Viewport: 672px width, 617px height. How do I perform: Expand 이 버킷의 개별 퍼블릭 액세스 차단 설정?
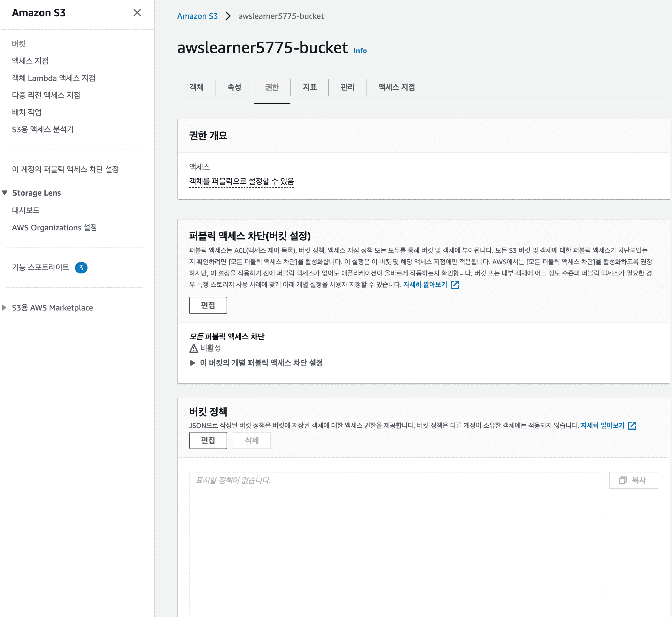click(256, 363)
